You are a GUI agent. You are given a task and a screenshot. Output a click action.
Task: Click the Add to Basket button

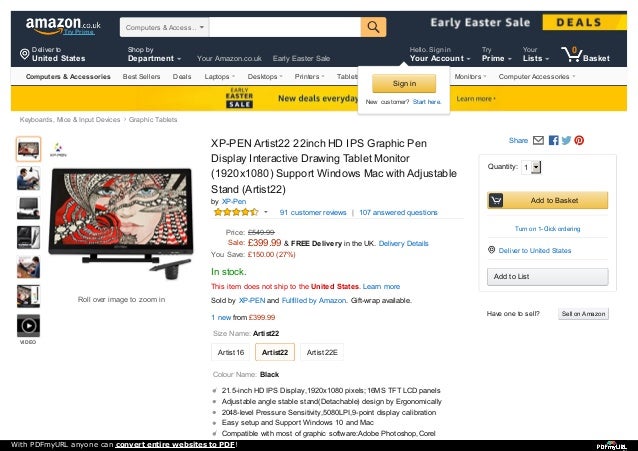pyautogui.click(x=548, y=200)
